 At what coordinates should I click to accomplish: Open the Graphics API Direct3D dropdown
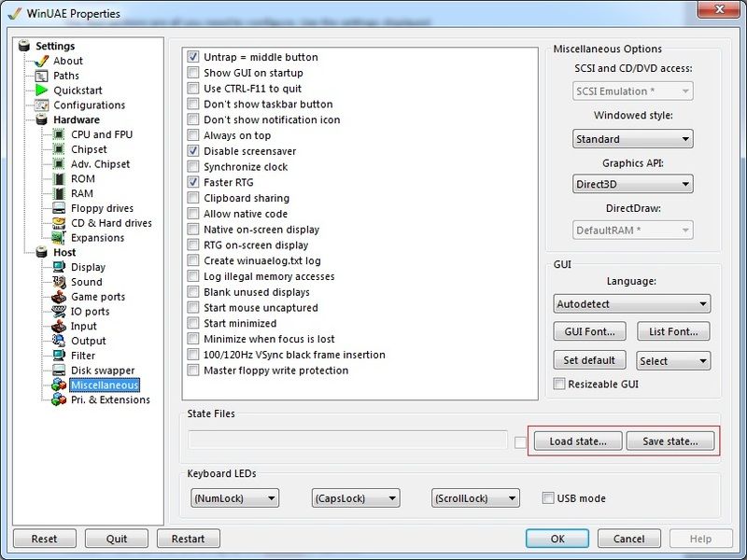(x=632, y=185)
